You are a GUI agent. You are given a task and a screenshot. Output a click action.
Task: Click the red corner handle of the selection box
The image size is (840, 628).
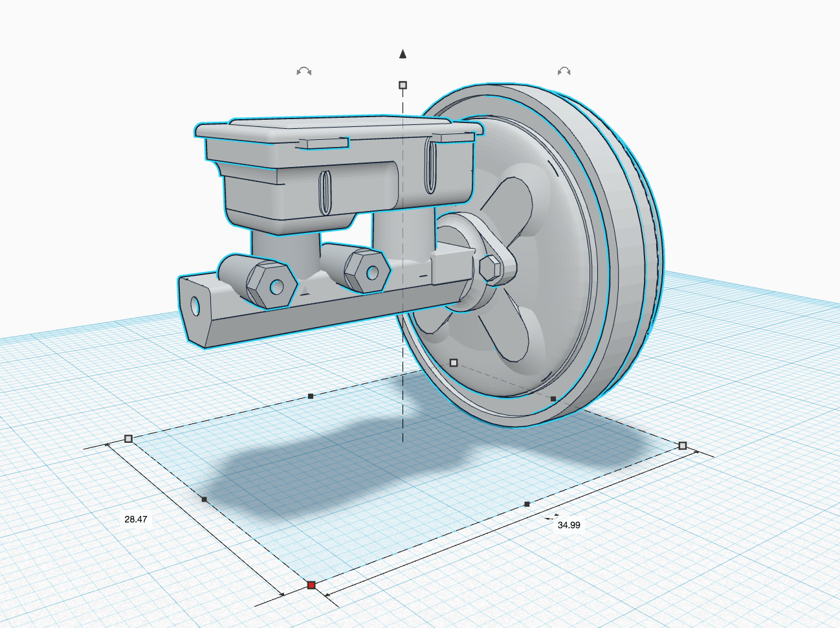pyautogui.click(x=311, y=585)
